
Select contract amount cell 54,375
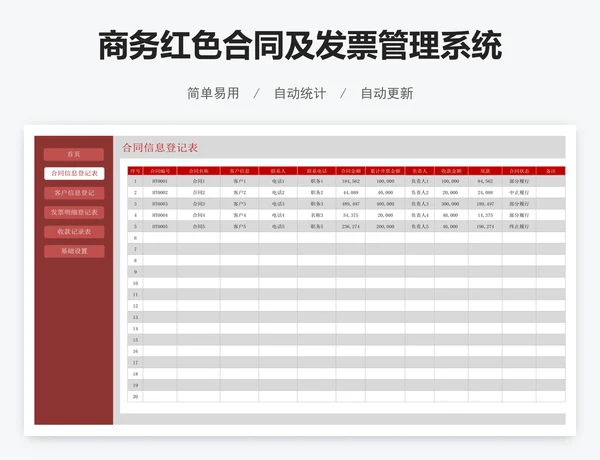pyautogui.click(x=351, y=215)
